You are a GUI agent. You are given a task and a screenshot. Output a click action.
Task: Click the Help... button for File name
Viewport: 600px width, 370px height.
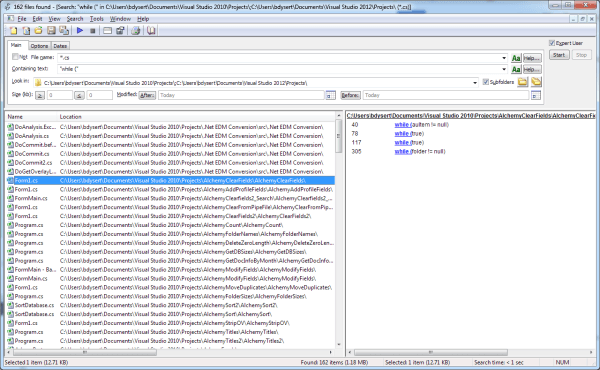coord(532,58)
